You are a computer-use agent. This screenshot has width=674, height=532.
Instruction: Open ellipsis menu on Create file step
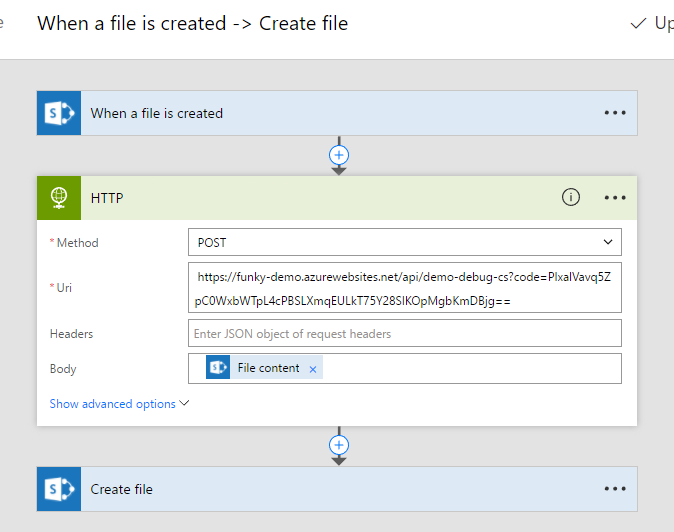[x=615, y=489]
